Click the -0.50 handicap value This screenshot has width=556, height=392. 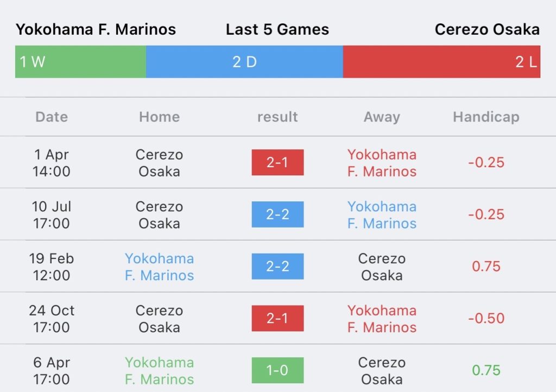486,318
